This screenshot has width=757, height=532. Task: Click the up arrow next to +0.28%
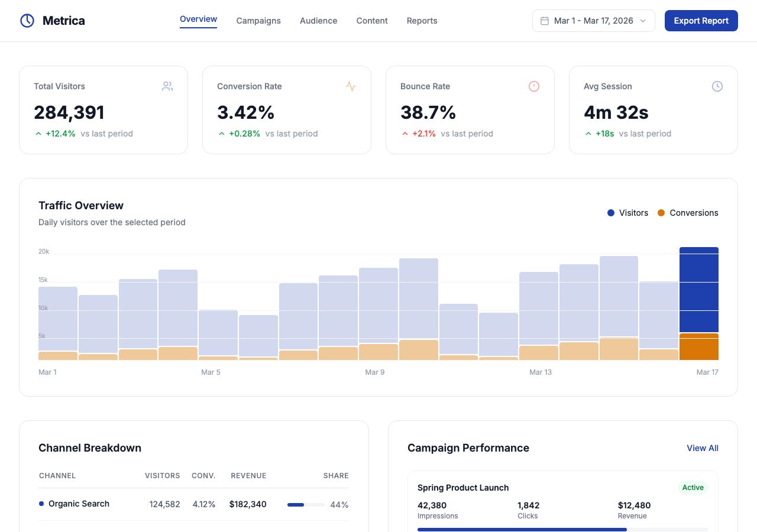[x=222, y=134]
